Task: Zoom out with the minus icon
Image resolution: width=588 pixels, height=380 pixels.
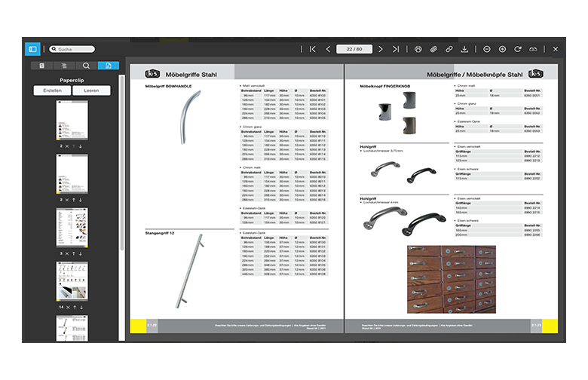Action: (x=487, y=49)
